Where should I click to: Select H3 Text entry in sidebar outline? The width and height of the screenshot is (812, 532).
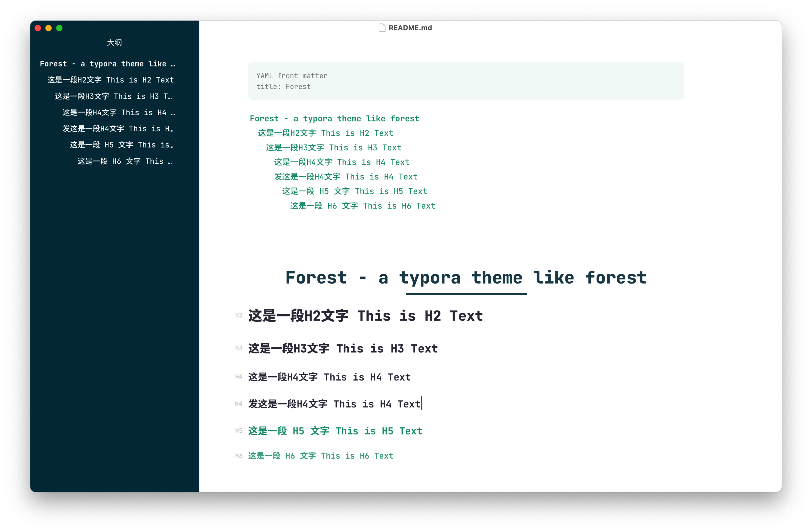(113, 96)
